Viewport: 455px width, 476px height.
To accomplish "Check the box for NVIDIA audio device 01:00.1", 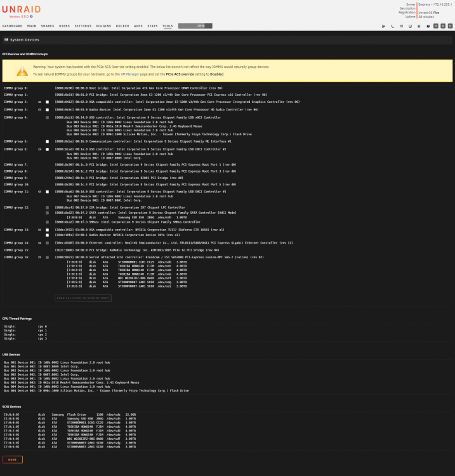I will (47, 235).
